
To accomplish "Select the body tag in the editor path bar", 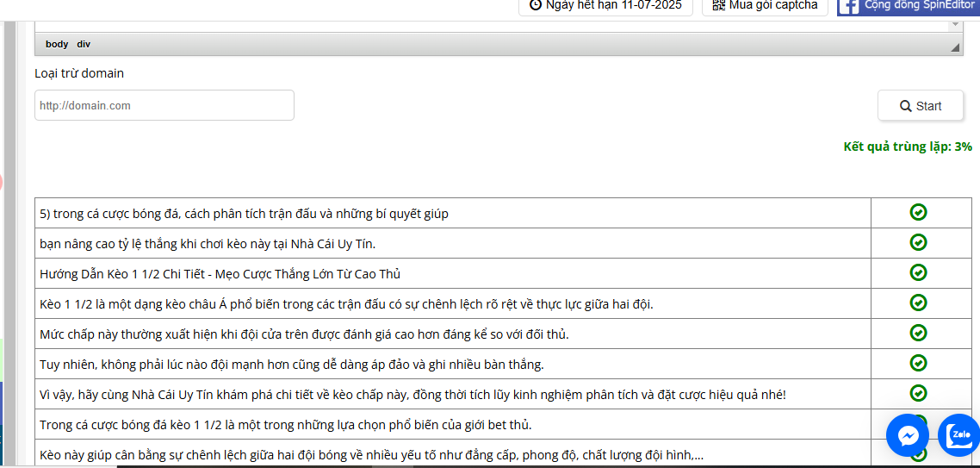I will click(57, 44).
